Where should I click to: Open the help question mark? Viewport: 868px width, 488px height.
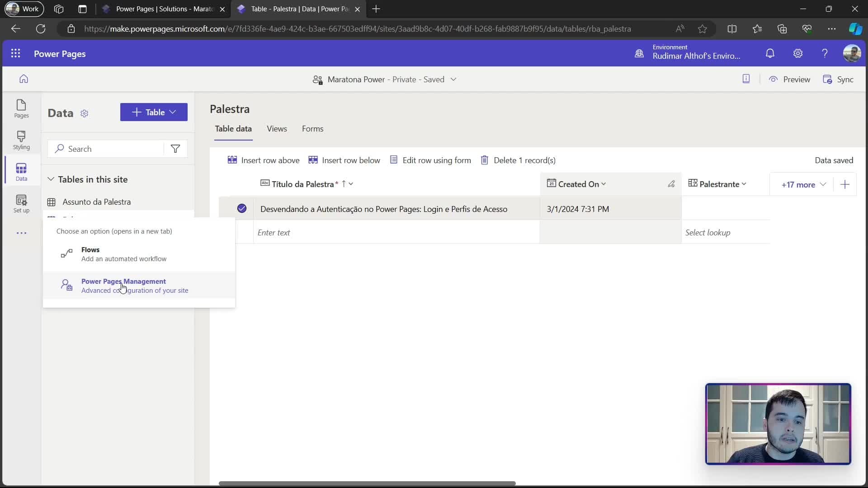[x=825, y=53]
